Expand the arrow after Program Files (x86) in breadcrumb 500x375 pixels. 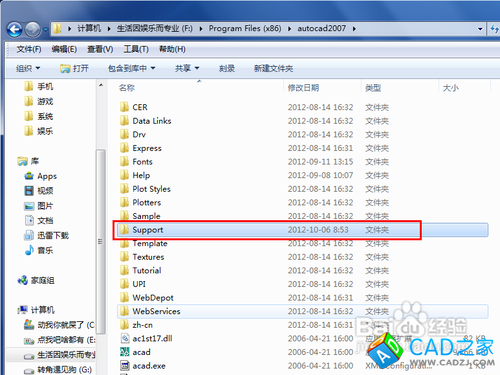(289, 29)
